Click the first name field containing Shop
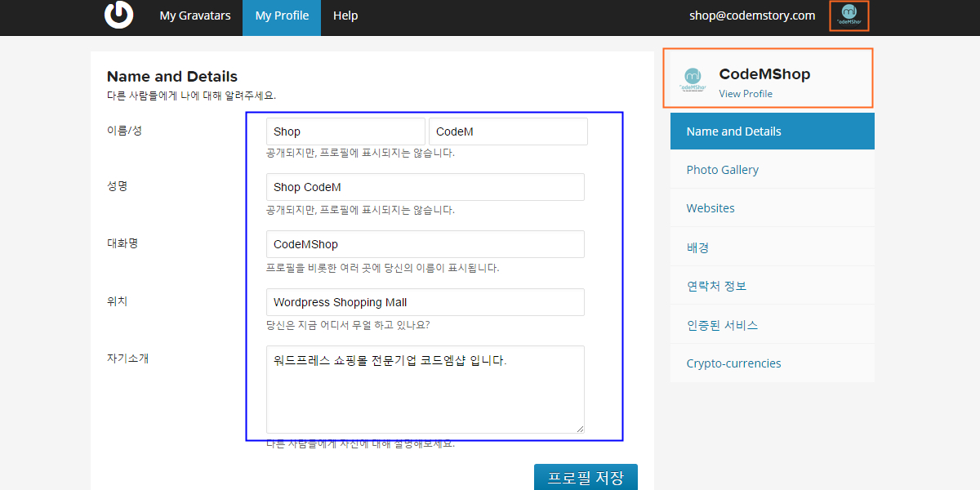The image size is (980, 490). tap(345, 131)
